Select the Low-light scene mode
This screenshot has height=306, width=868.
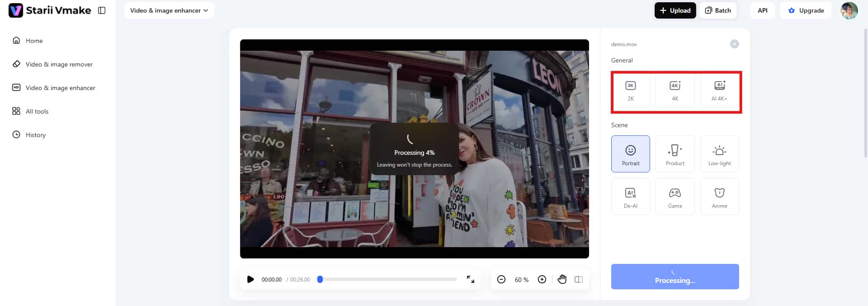point(719,154)
